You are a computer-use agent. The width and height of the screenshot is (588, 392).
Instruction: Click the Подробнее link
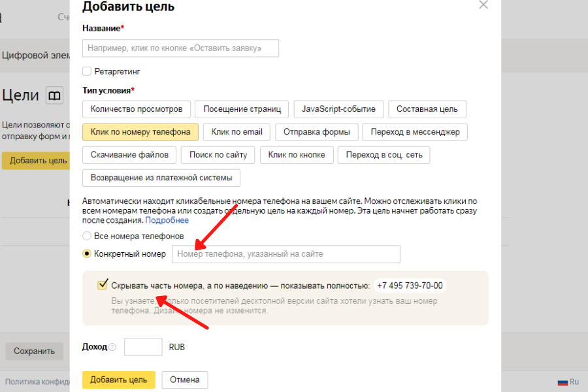click(167, 221)
